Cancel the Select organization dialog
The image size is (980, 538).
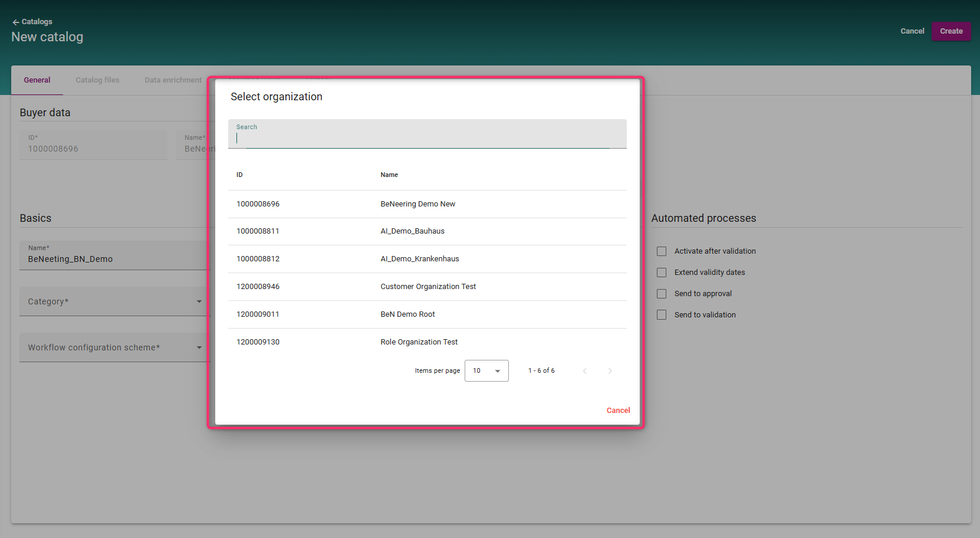pyautogui.click(x=618, y=411)
